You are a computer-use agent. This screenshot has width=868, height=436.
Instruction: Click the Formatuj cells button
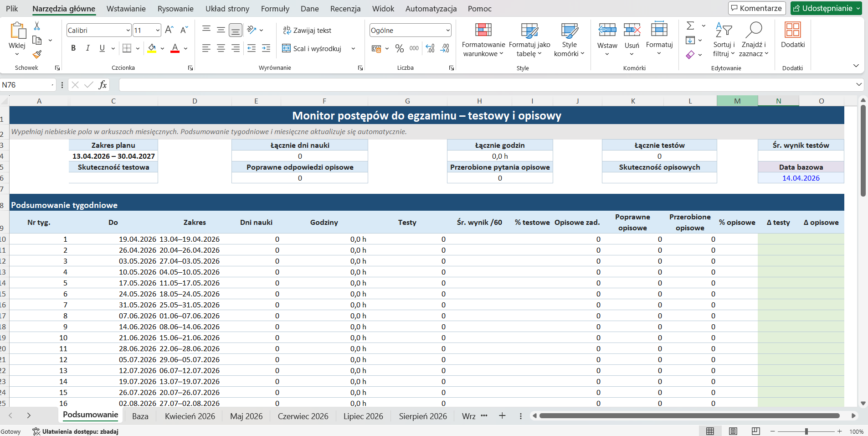659,39
